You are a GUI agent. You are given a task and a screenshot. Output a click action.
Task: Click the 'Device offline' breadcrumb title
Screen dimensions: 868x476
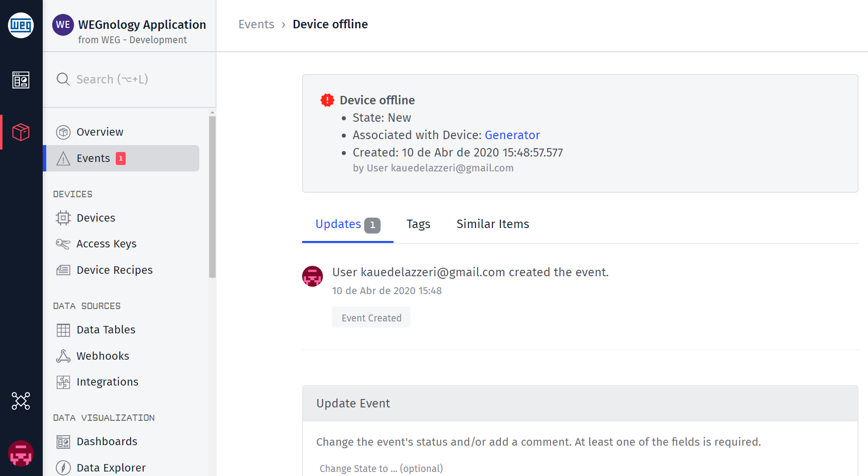(330, 24)
